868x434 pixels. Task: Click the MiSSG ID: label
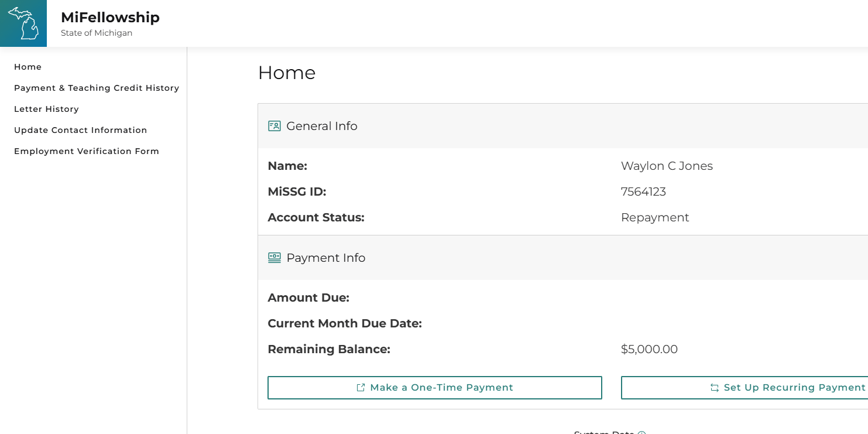click(297, 192)
